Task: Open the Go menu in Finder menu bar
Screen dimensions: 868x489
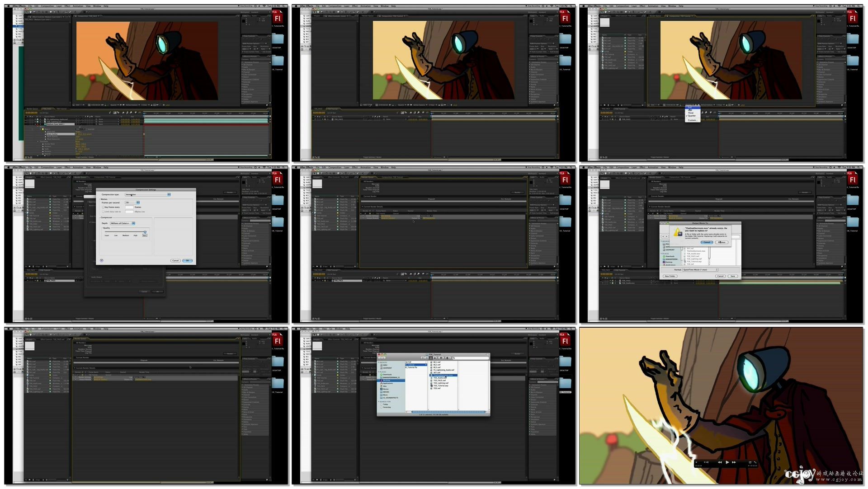Action: [x=331, y=329]
